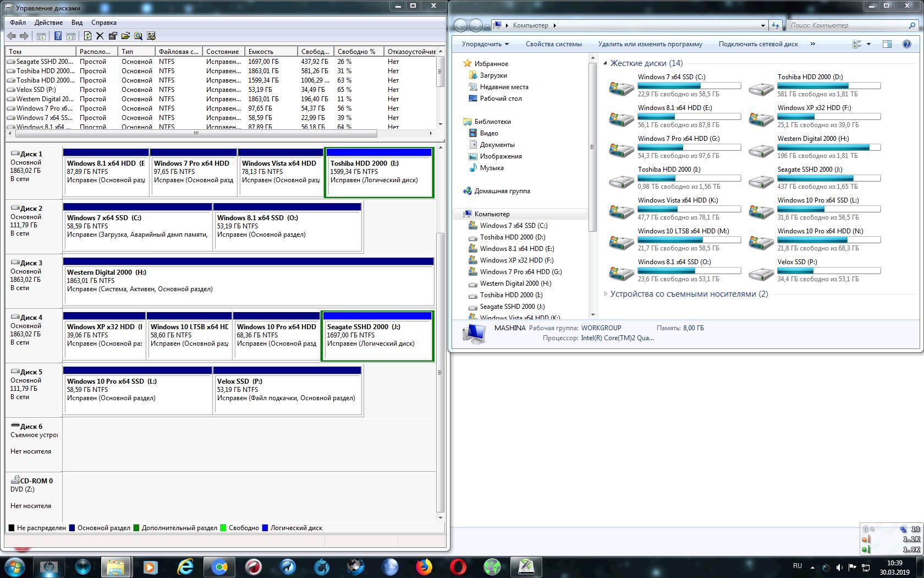Click the Refresh icon in Disk Management

click(x=87, y=36)
